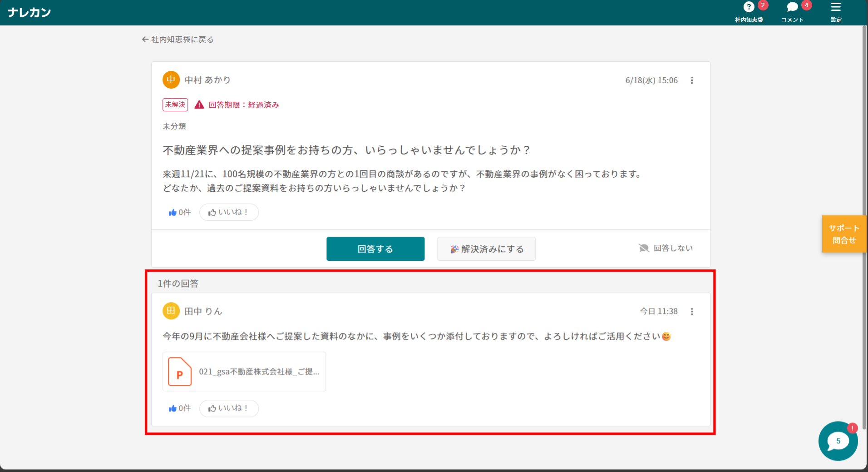Click the question body starting 来週11/21に

coord(403,181)
